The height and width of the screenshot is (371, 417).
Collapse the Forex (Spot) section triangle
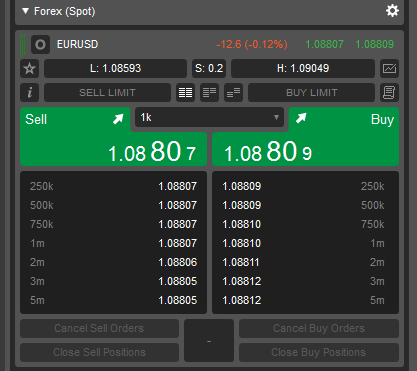coord(25,11)
